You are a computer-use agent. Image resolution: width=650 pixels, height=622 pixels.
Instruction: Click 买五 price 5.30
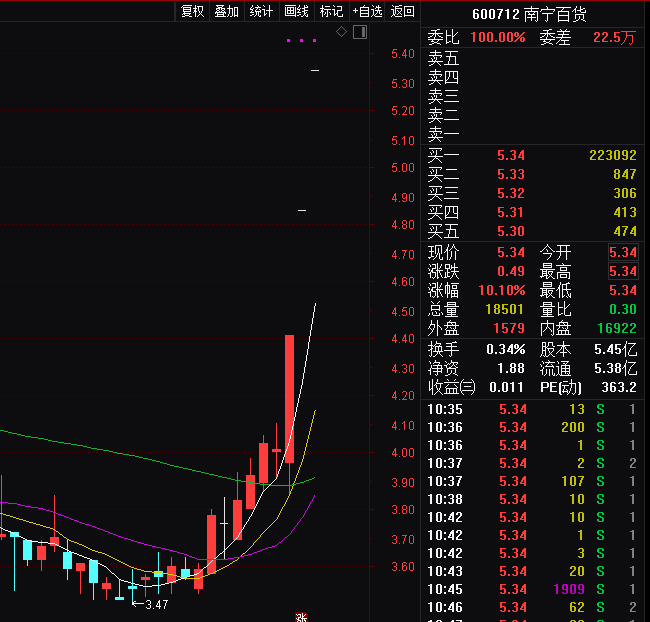[511, 231]
